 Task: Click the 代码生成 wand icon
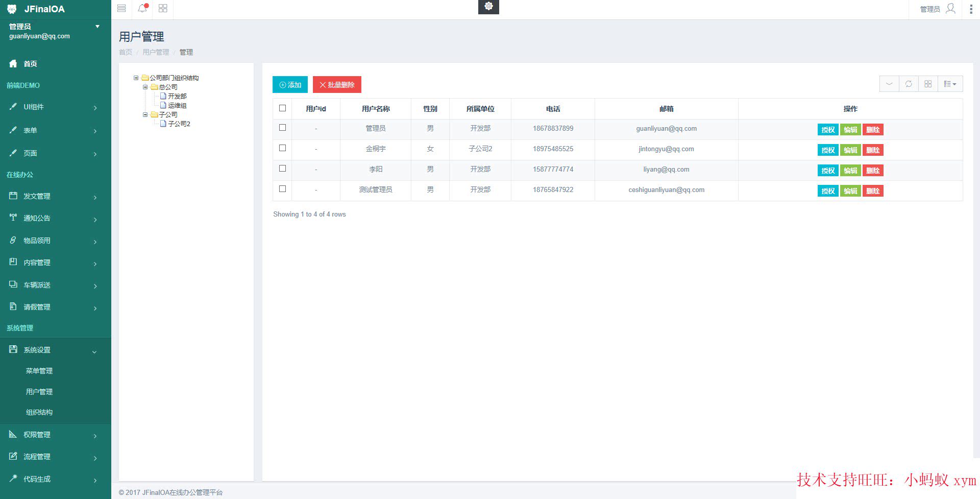13,479
